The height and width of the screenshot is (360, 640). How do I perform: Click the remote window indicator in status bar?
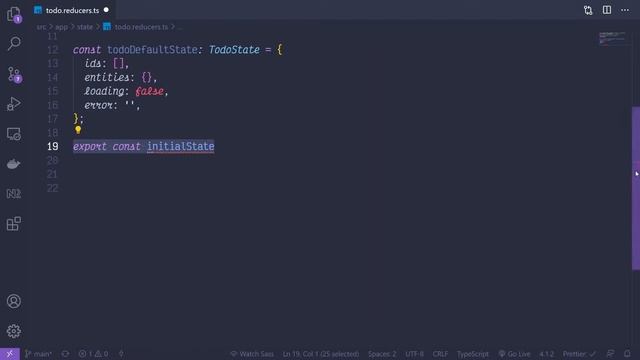coord(9,354)
